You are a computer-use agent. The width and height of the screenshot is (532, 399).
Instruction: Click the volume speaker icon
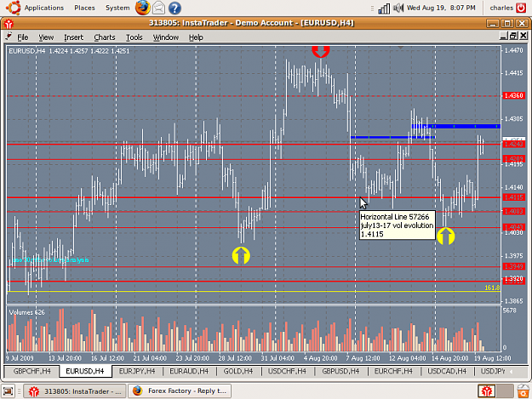tap(398, 8)
